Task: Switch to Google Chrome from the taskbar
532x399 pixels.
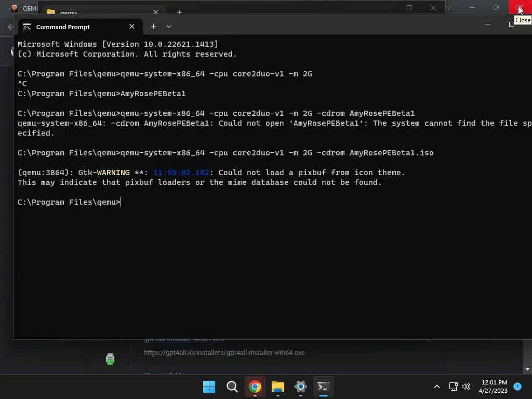Action: (255, 387)
